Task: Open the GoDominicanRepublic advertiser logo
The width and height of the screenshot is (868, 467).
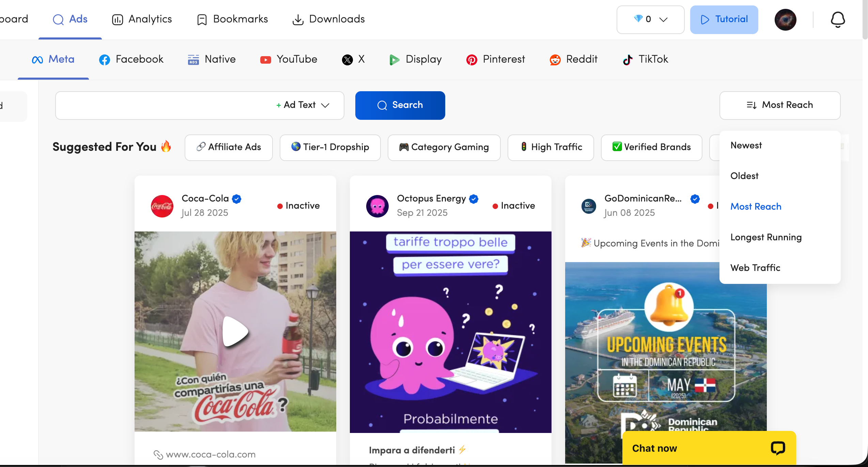Action: (589, 206)
